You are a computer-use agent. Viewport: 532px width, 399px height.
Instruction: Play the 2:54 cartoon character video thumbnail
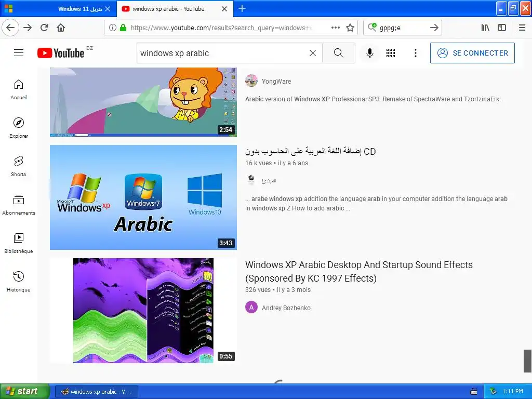[x=143, y=102]
